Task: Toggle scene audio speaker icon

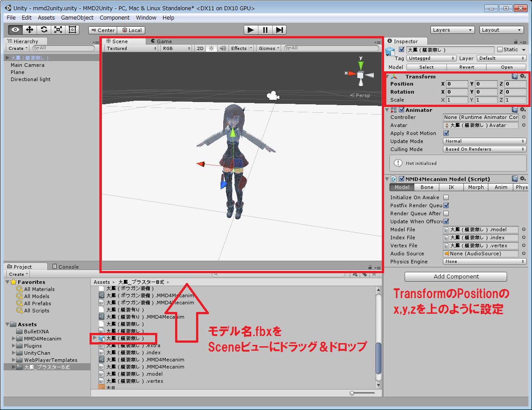Action: [223, 48]
